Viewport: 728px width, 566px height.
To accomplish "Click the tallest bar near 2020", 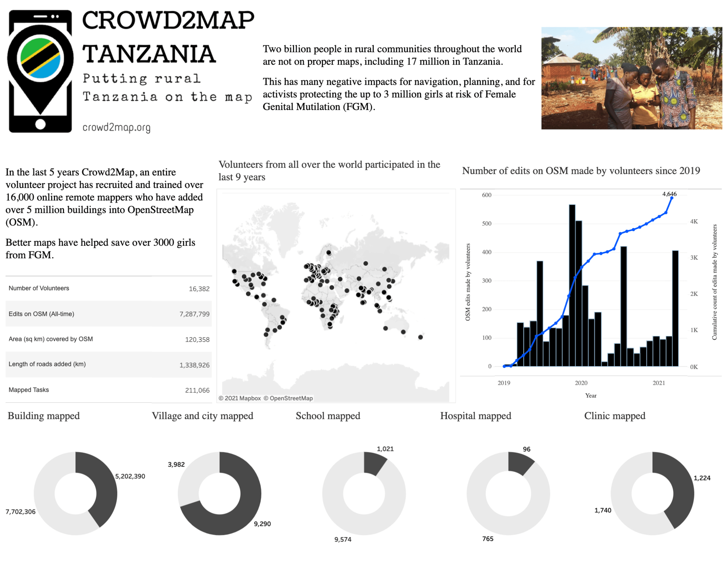I will [x=572, y=286].
